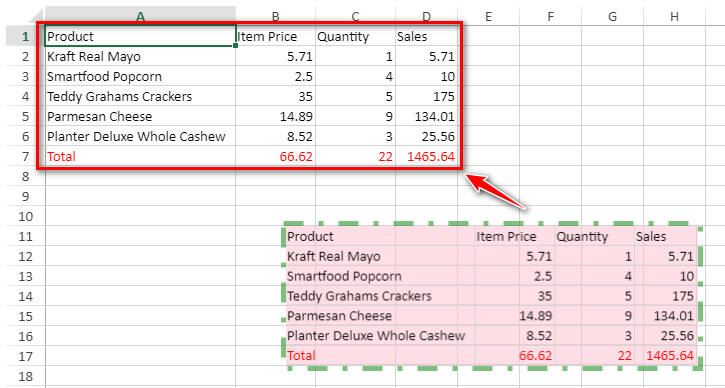Image resolution: width=725 pixels, height=388 pixels.
Task: Select row 1 header
Action: click(25, 36)
